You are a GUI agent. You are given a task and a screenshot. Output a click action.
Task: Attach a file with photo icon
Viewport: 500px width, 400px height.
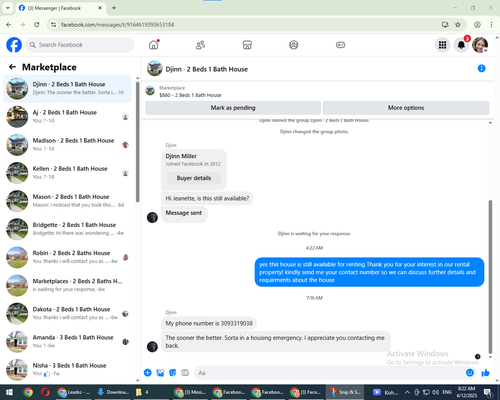point(160,373)
